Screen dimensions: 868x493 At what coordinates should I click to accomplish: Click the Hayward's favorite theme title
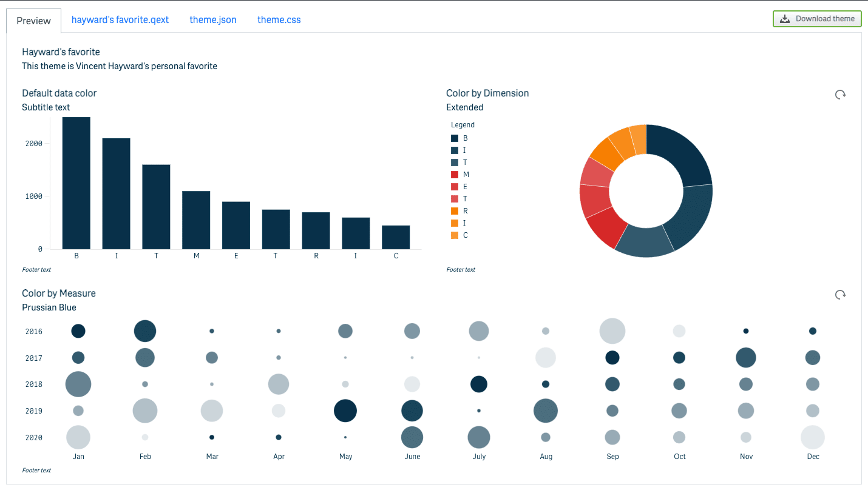click(61, 52)
